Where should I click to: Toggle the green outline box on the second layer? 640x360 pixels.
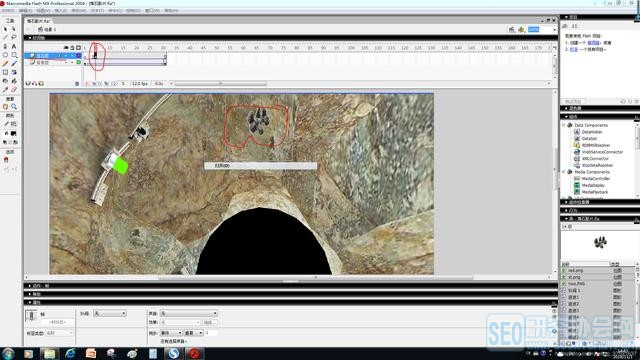point(79,62)
